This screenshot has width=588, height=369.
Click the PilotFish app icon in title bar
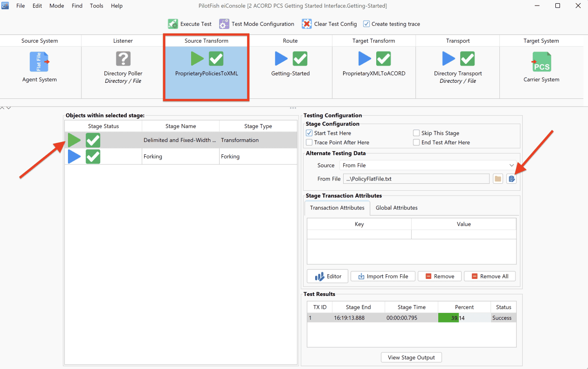(x=6, y=6)
